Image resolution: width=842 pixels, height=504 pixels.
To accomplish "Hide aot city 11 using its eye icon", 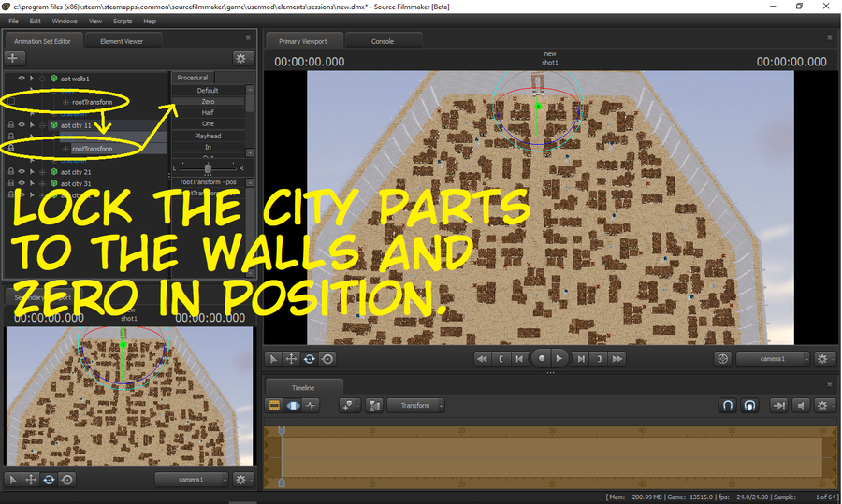I will (x=21, y=124).
